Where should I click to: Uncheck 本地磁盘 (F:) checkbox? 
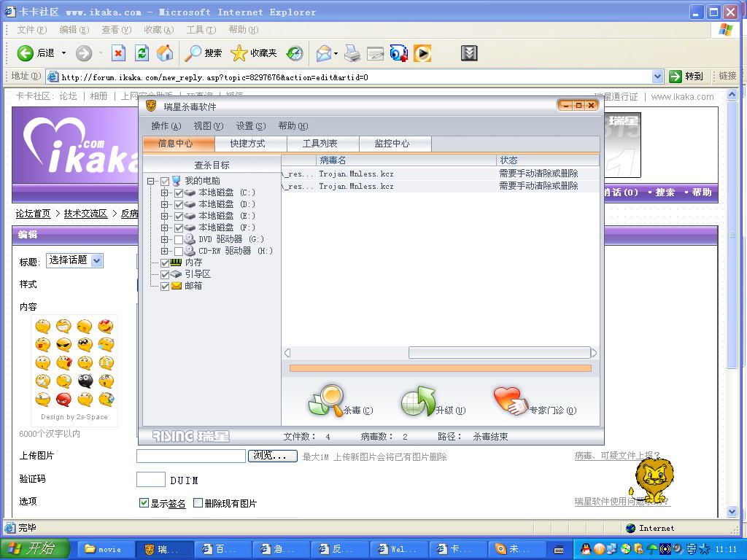pyautogui.click(x=179, y=228)
